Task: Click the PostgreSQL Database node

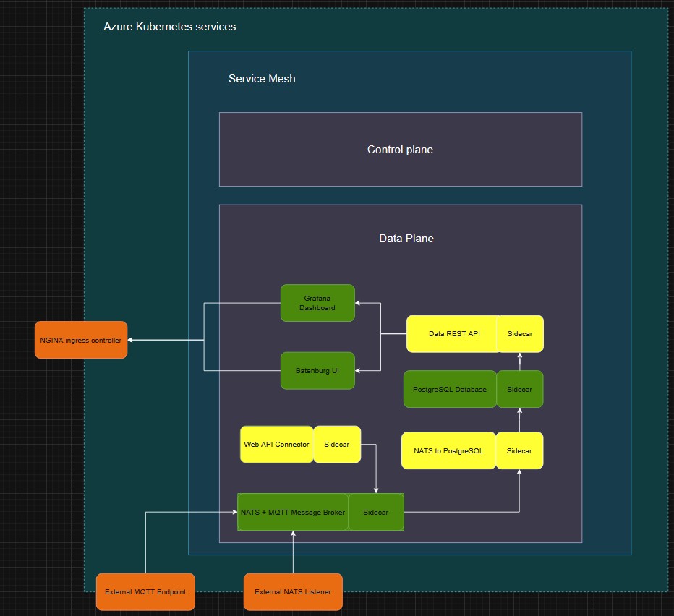Action: (x=449, y=389)
